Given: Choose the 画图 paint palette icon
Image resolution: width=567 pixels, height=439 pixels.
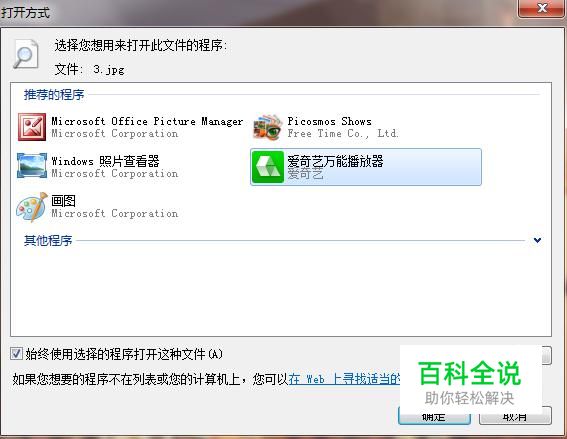Looking at the screenshot, I should tap(32, 207).
